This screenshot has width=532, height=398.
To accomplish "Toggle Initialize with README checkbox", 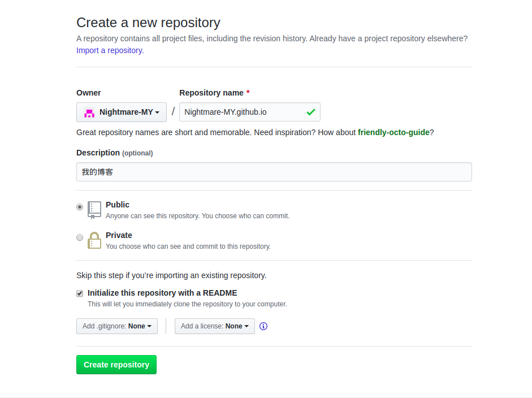I will point(80,293).
